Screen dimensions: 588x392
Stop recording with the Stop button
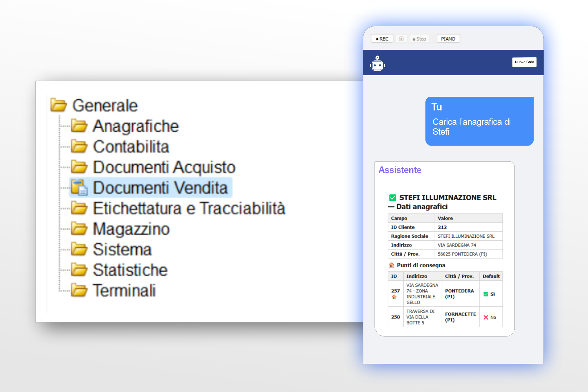[x=420, y=39]
